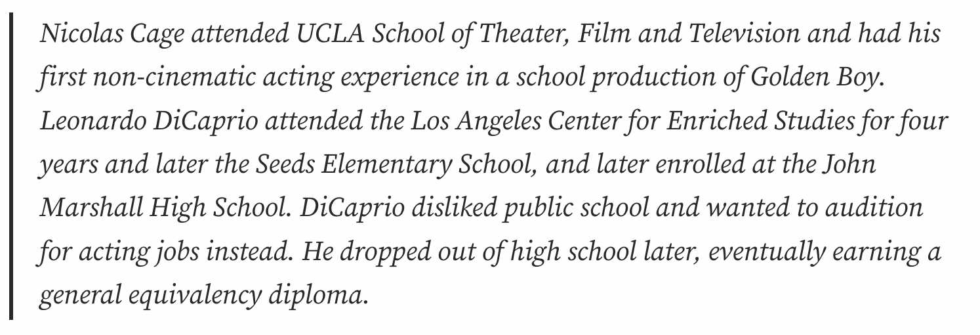Viewport: 980px width, 335px height.
Task: Click the title "Golden Boy" in the text
Action: point(812,78)
